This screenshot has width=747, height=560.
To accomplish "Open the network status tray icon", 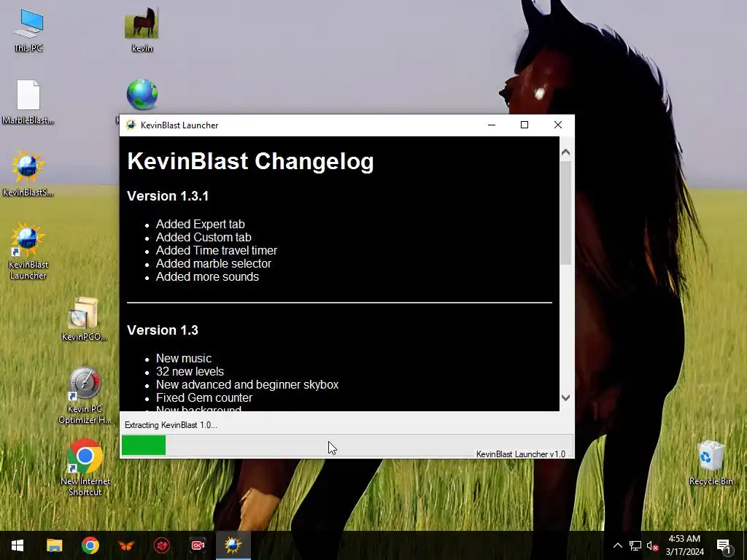I will [x=635, y=545].
